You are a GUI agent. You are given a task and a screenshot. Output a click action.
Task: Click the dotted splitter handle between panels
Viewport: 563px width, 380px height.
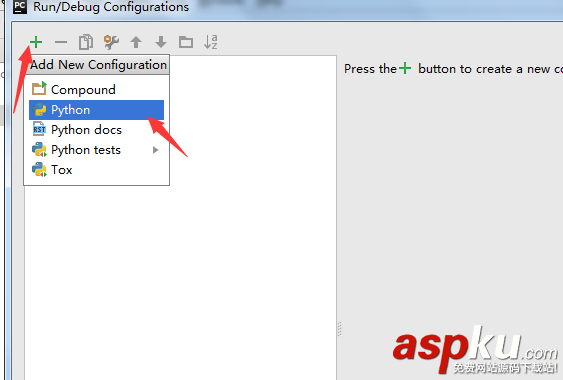coord(340,329)
